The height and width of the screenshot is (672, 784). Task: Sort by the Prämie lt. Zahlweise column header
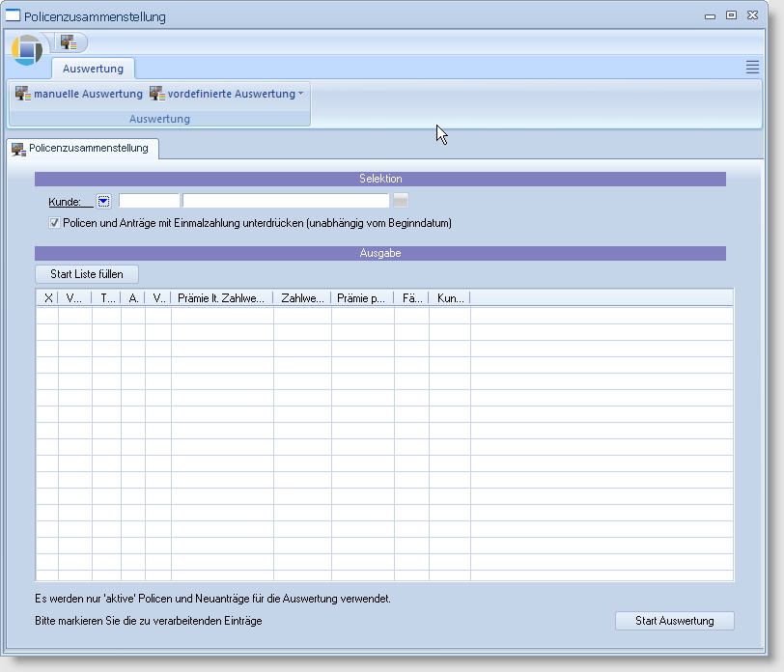pos(221,298)
